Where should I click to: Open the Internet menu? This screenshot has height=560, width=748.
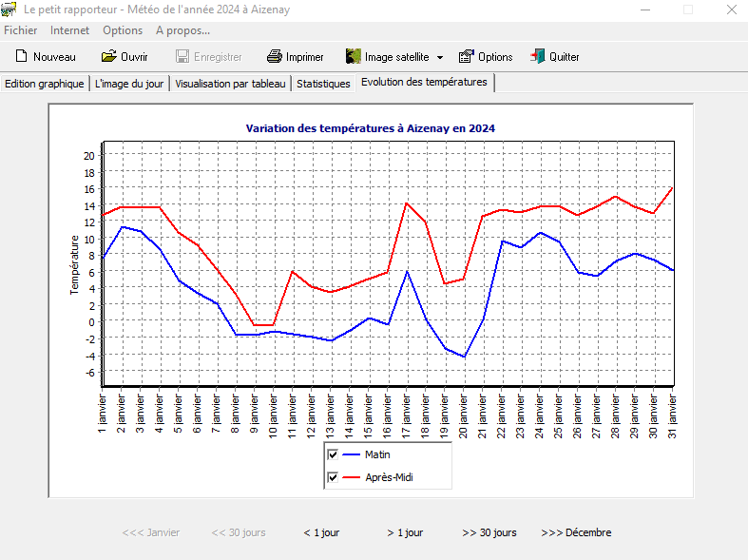click(69, 30)
